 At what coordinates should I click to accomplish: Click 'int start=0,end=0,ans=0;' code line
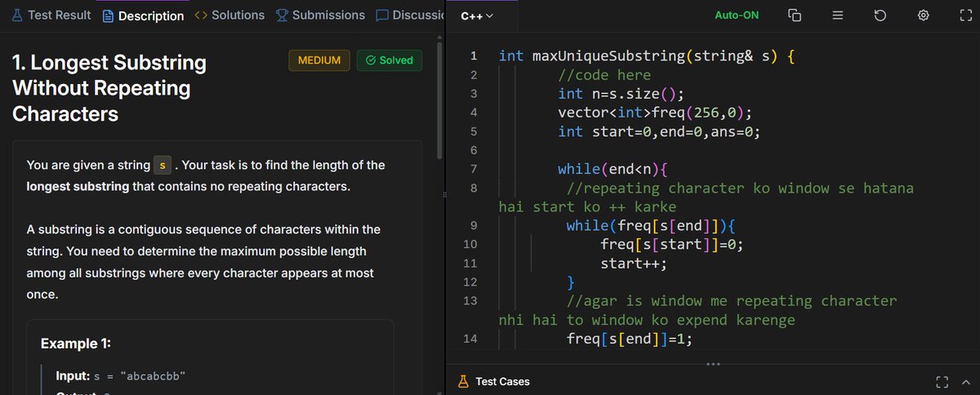(x=659, y=131)
